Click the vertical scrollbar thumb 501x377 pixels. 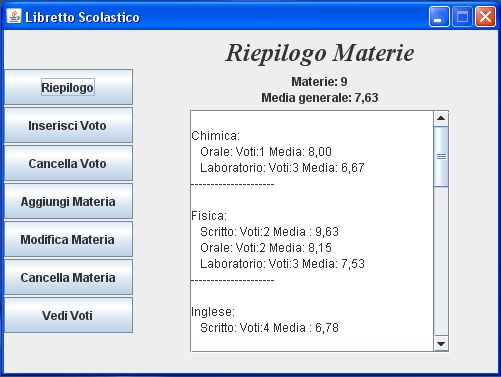441,156
